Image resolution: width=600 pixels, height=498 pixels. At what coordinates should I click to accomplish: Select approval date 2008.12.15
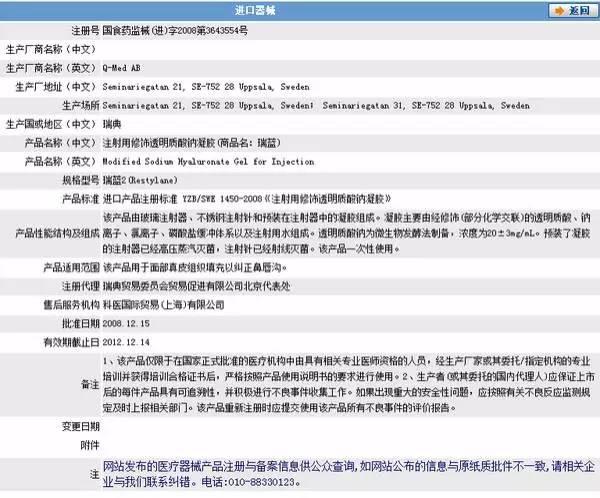pos(126,323)
